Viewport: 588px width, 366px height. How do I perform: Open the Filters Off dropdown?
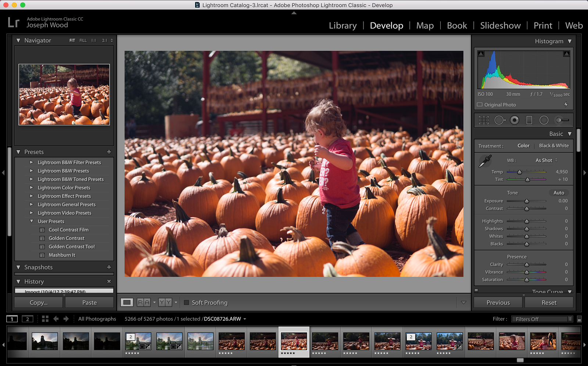[x=542, y=319]
